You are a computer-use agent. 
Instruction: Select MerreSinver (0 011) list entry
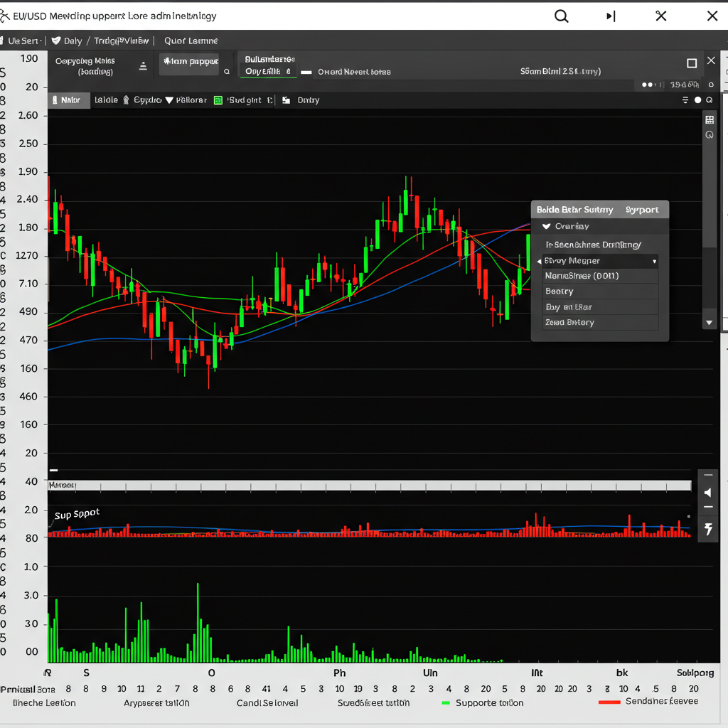pyautogui.click(x=600, y=276)
